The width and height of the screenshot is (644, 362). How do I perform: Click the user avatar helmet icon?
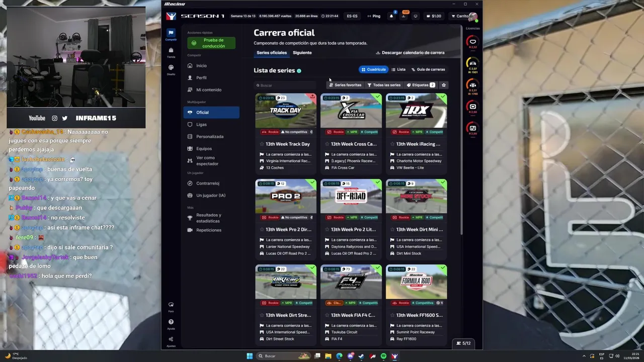point(472,16)
